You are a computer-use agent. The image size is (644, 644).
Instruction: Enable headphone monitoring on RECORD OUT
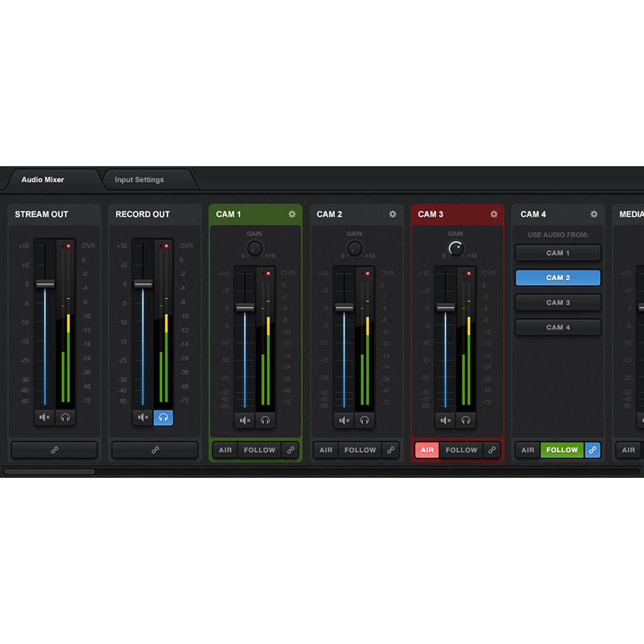tap(164, 417)
